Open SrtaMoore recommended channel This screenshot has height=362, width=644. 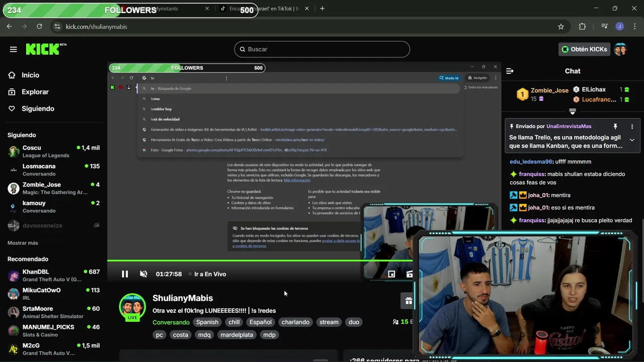point(53,312)
